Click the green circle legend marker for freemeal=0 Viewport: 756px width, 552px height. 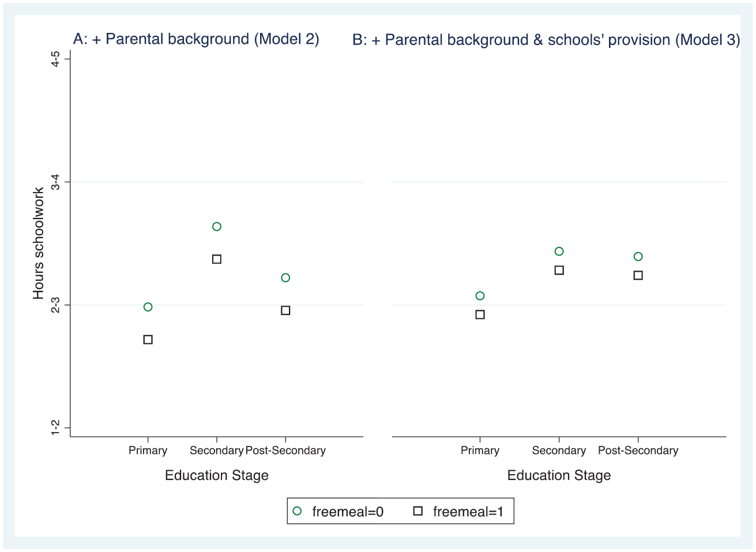[297, 511]
